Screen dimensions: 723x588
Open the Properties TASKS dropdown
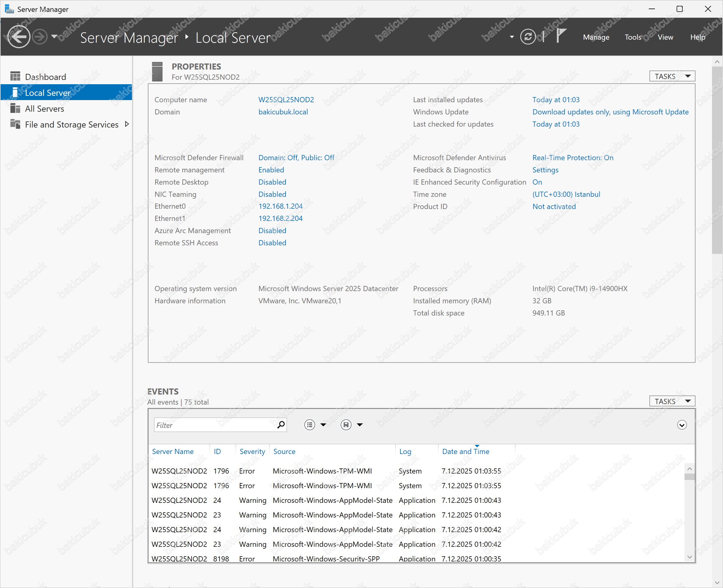coord(672,76)
